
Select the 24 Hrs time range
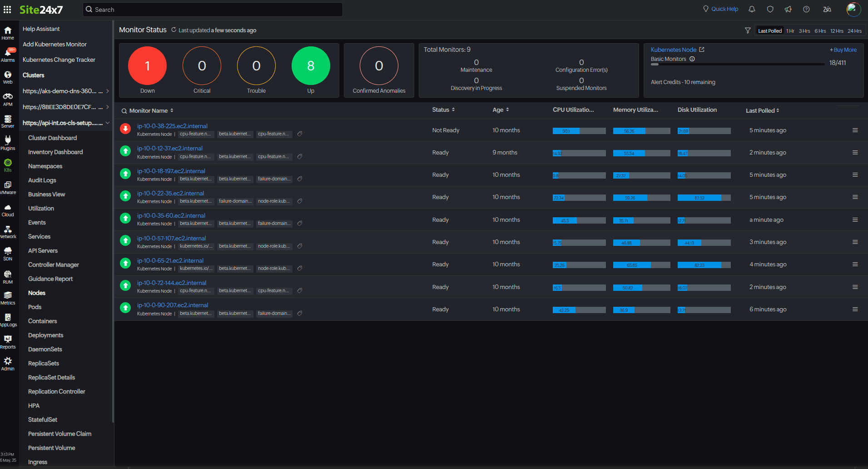854,31
